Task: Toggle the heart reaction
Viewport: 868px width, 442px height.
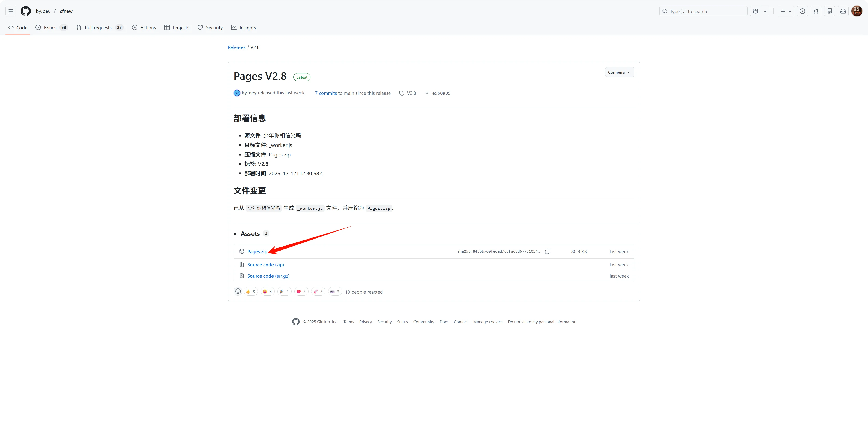Action: [301, 291]
